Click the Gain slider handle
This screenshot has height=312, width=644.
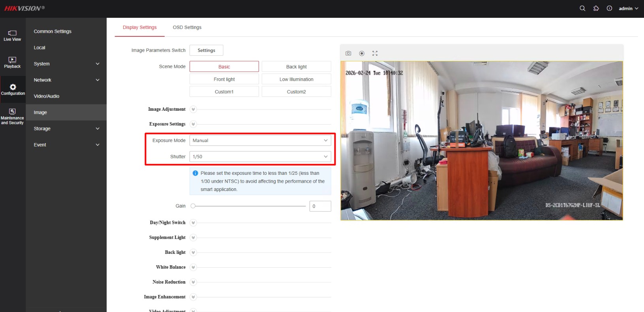tap(193, 206)
